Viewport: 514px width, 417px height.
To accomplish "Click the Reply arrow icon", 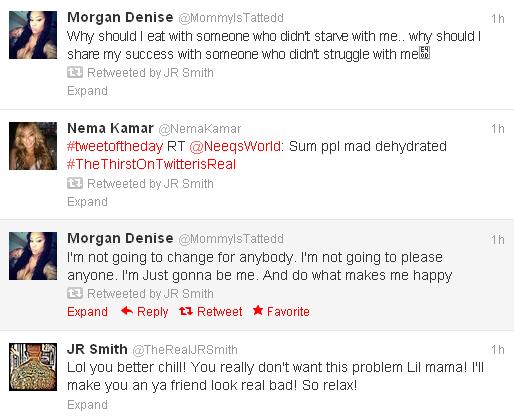I will 127,311.
